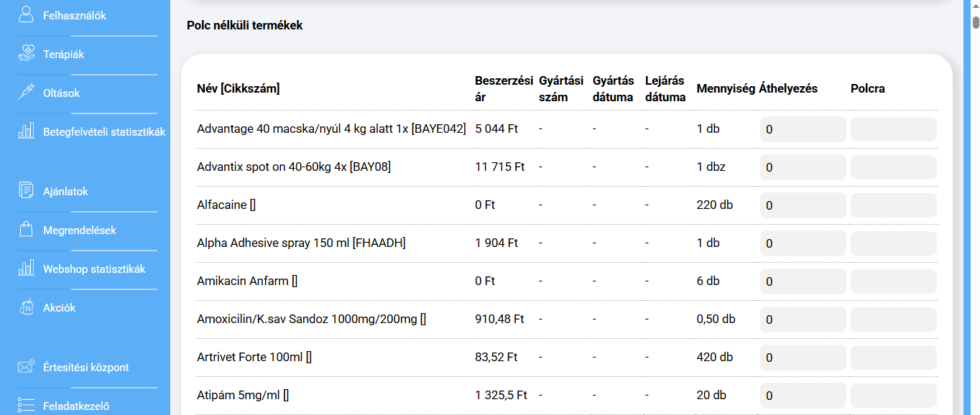Image resolution: width=980 pixels, height=415 pixels.
Task: Go to Értesítési központ menu entry
Action: [85, 368]
